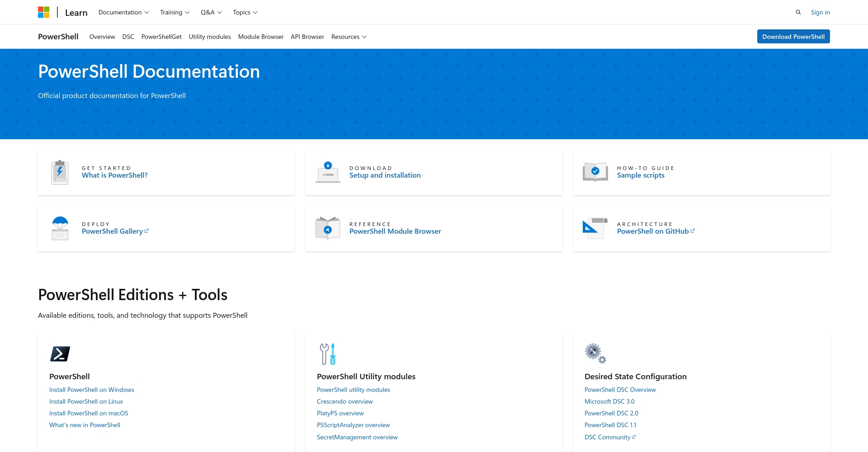Click the Sign in link
The image size is (868, 452).
click(x=820, y=12)
